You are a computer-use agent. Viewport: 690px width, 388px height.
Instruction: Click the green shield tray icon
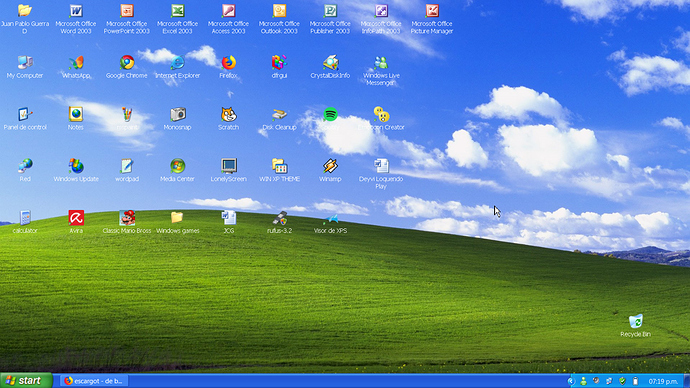[622, 381]
